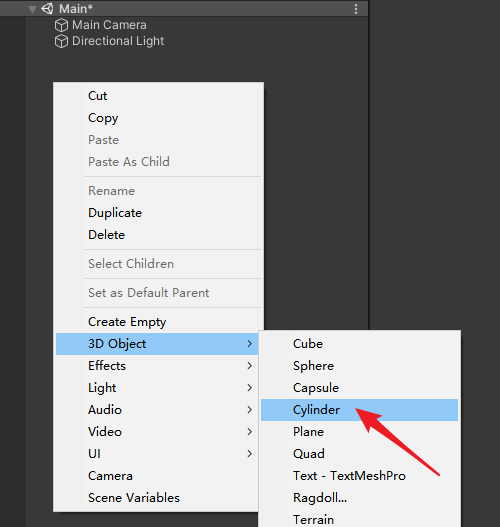Open the UI submenu

(157, 454)
